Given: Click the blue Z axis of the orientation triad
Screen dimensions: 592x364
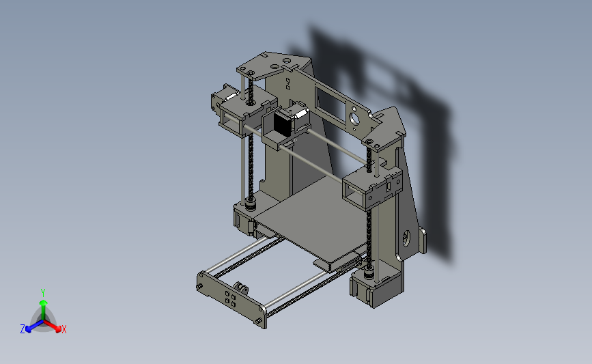Looking at the screenshot, I should (x=34, y=326).
